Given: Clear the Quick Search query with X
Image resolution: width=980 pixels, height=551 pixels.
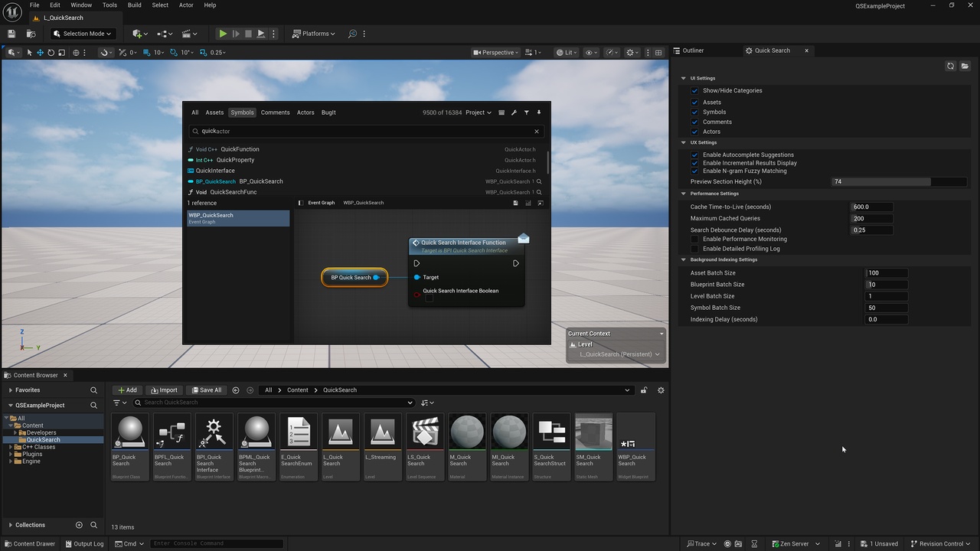Looking at the screenshot, I should click(537, 131).
